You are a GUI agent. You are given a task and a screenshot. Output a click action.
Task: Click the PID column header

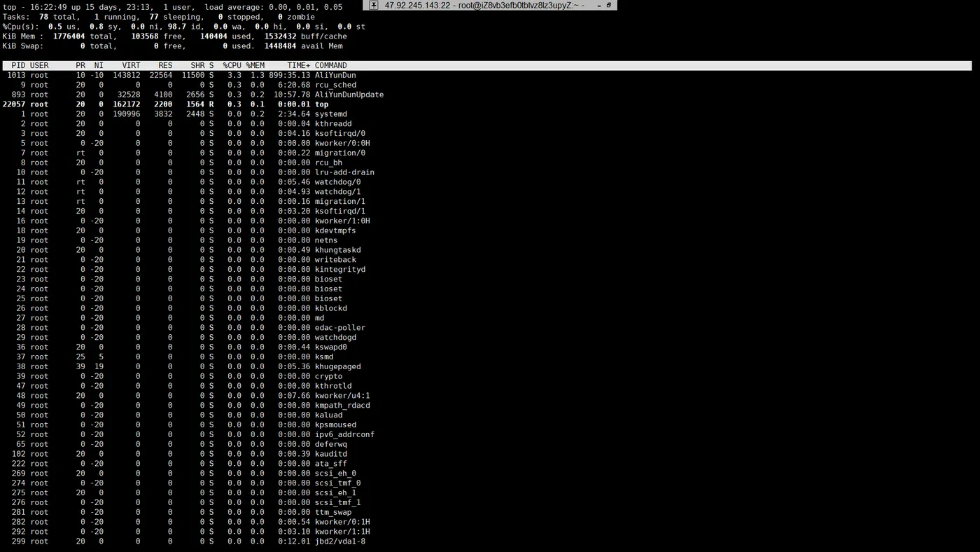click(18, 65)
